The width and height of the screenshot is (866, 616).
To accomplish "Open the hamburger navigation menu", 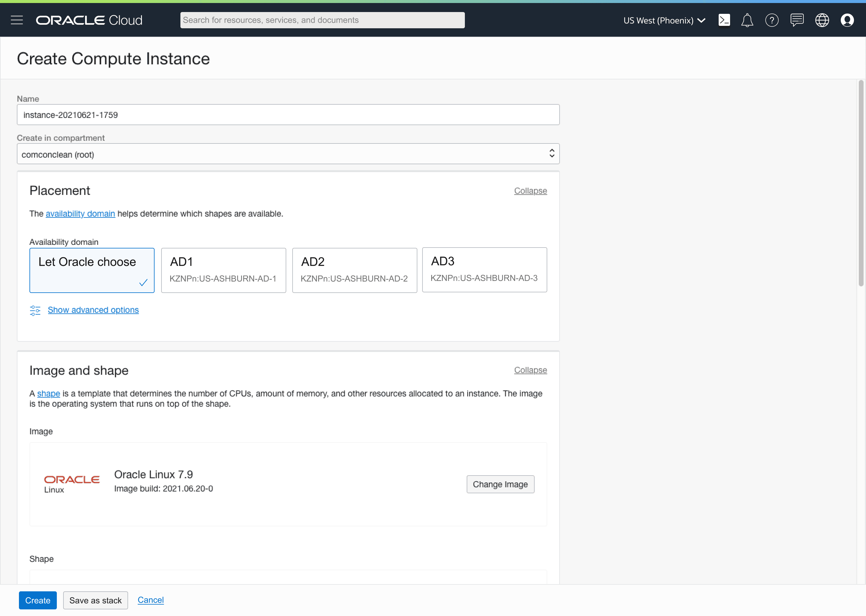I will click(x=17, y=20).
